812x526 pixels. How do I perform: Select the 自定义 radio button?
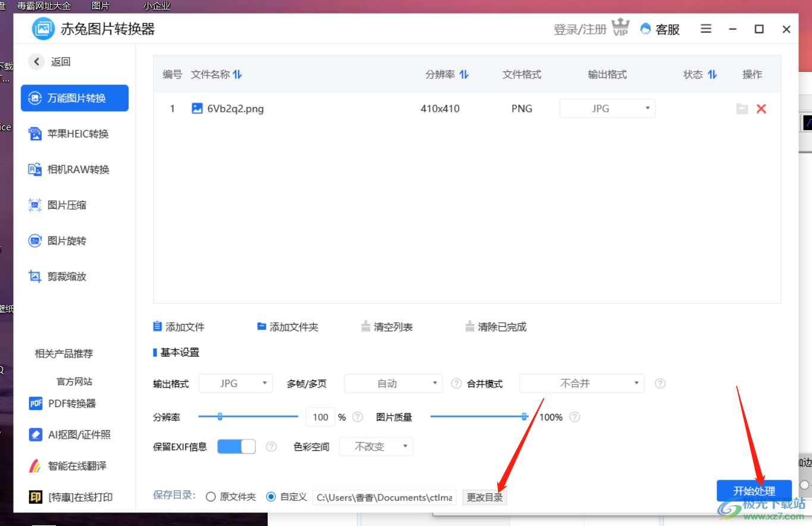pyautogui.click(x=271, y=497)
